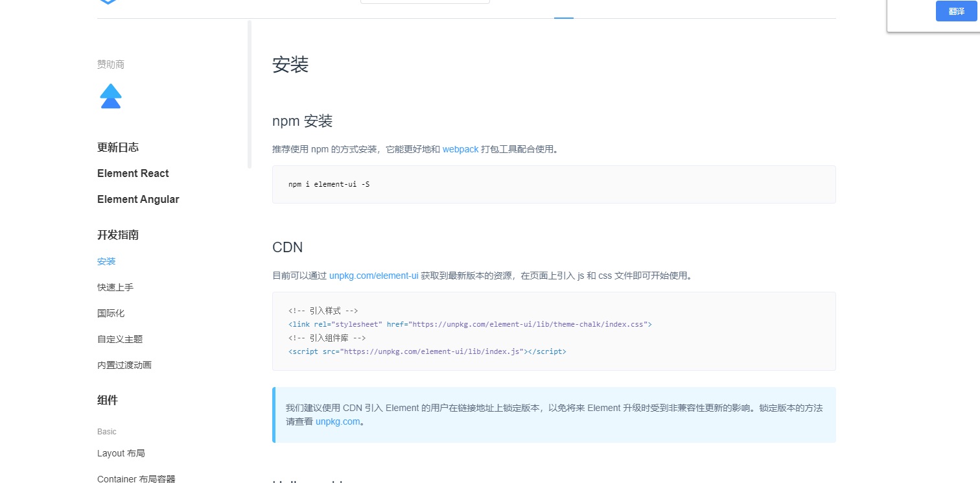Select the 安装 sidebar item

[x=106, y=261]
